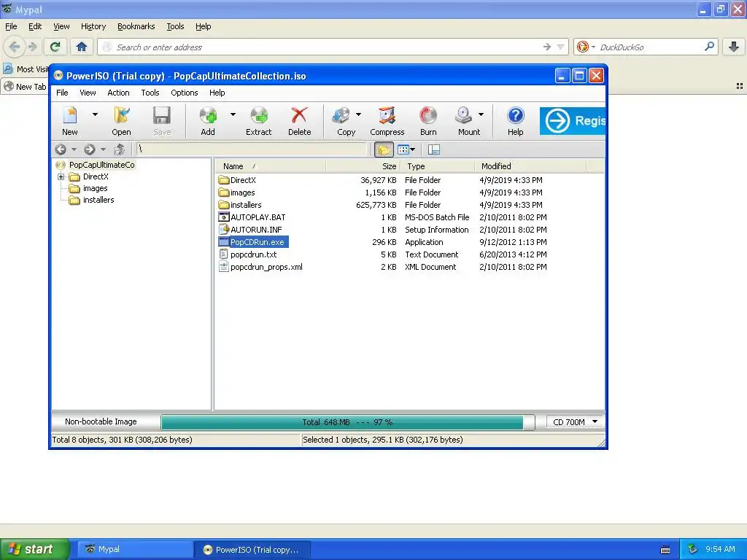Expand the DirectX tree node

[61, 176]
